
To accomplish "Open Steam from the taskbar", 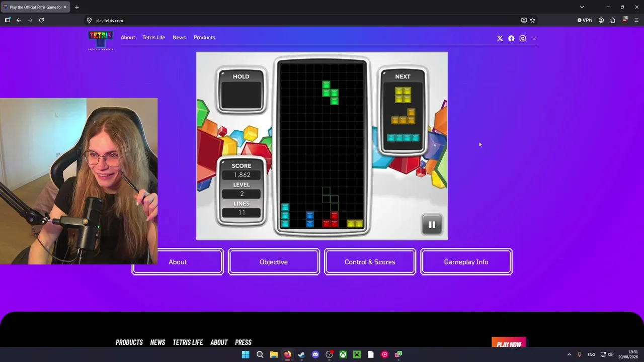I will 301,354.
